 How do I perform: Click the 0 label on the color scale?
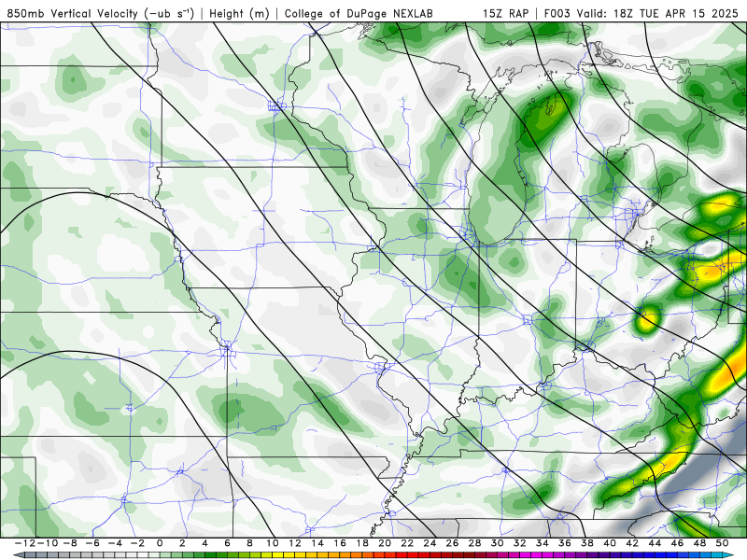pos(160,543)
